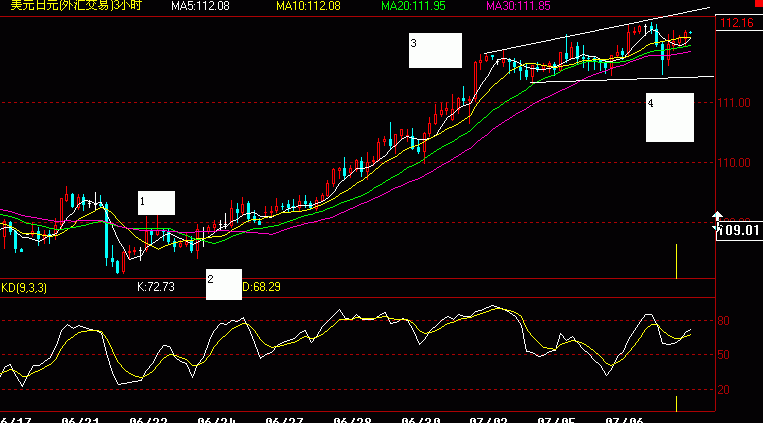Click the D:68.29 value
Image resolution: width=763 pixels, height=423 pixels.
(x=261, y=287)
